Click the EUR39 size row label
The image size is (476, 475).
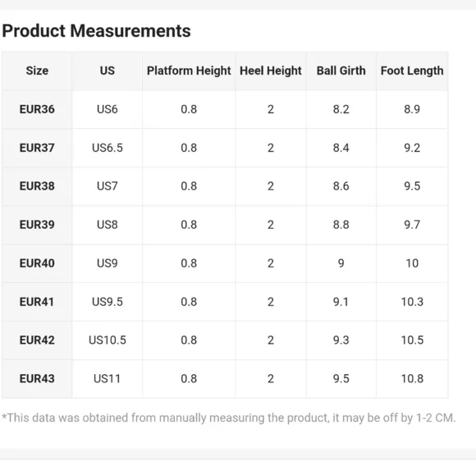(x=37, y=225)
